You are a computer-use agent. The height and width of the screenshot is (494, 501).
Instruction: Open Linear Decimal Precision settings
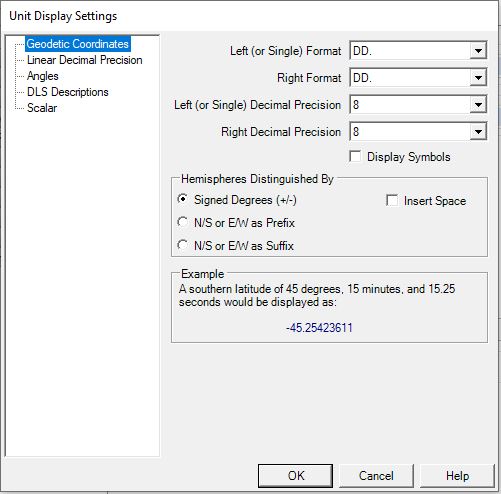point(85,60)
